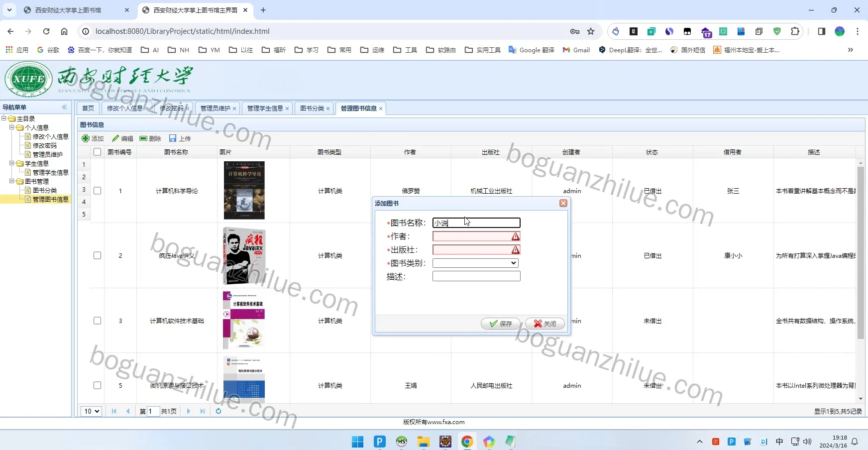Image resolution: width=868 pixels, height=450 pixels.
Task: Collapse the 导航菜单 navigation panel
Action: 64,107
